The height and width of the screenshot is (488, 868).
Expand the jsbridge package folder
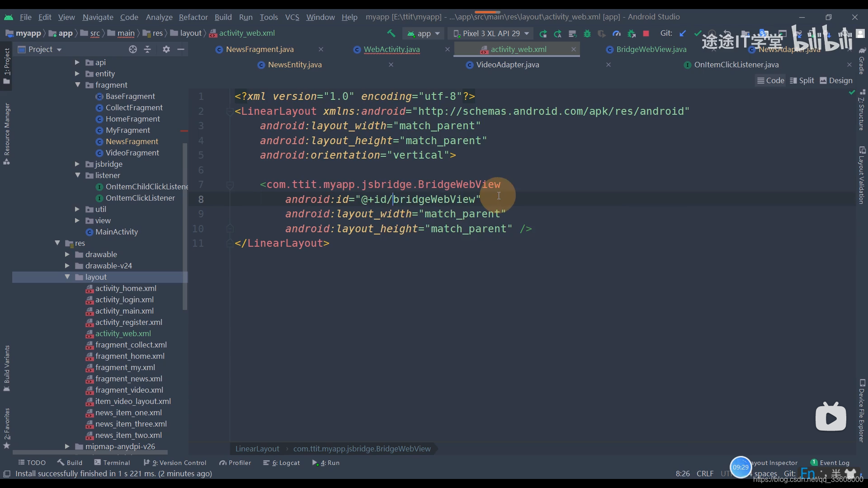(x=77, y=164)
